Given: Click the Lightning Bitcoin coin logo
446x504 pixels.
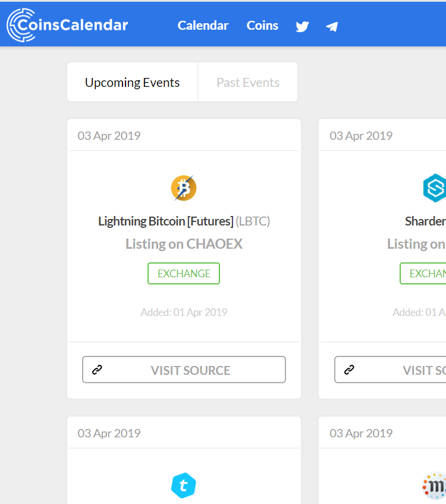Looking at the screenshot, I should 184,188.
